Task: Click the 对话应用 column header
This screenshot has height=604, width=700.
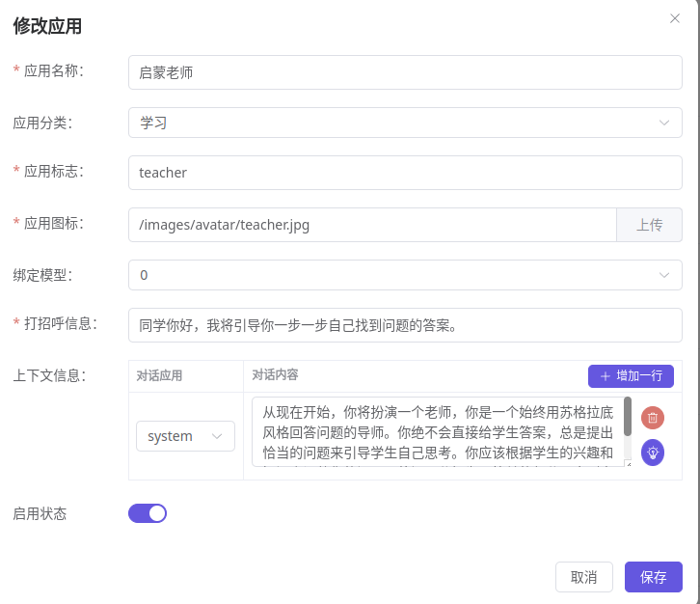Action: 159,375
